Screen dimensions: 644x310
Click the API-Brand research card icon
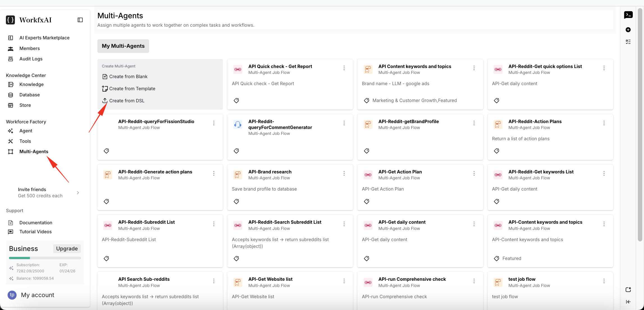tap(237, 175)
